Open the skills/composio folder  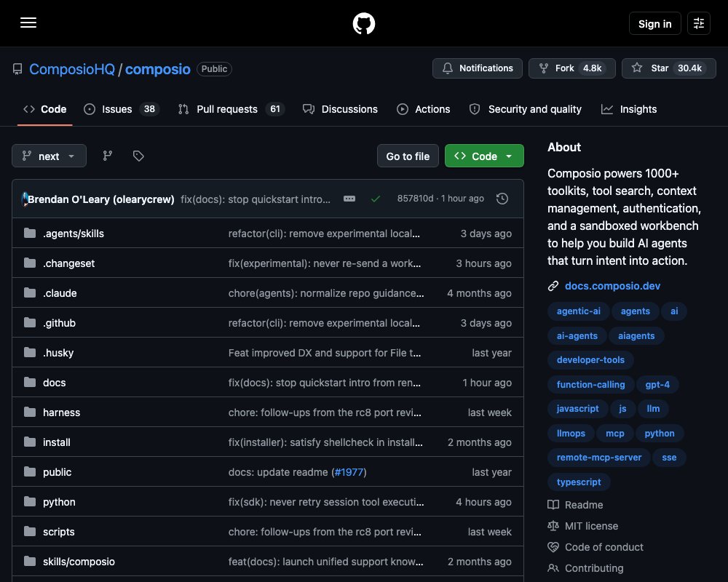79,562
